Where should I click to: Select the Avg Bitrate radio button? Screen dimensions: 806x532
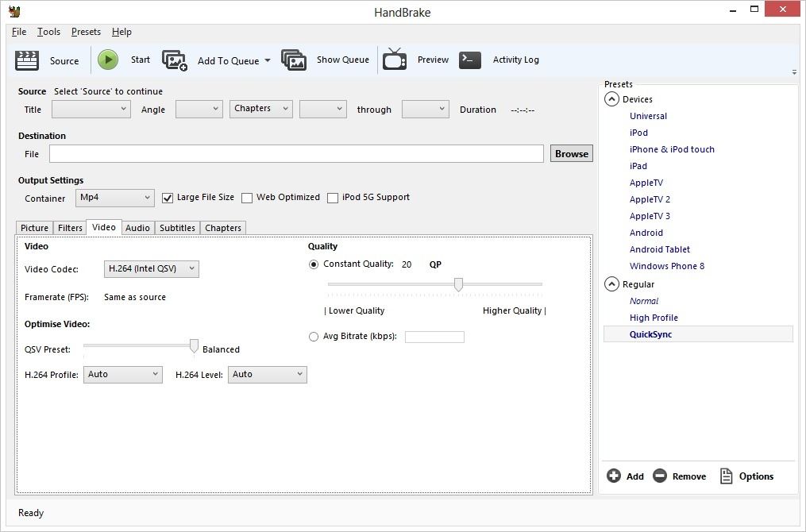(314, 337)
